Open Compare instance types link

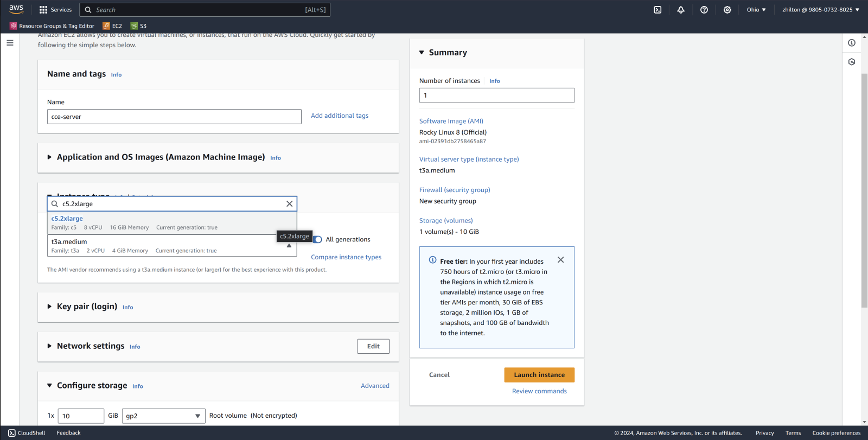pos(346,257)
